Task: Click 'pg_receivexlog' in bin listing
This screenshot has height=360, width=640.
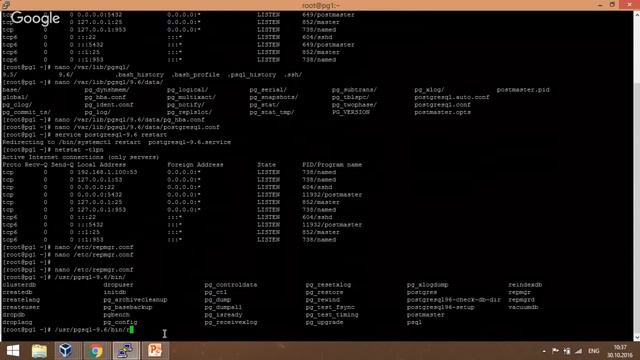Action: click(x=231, y=322)
